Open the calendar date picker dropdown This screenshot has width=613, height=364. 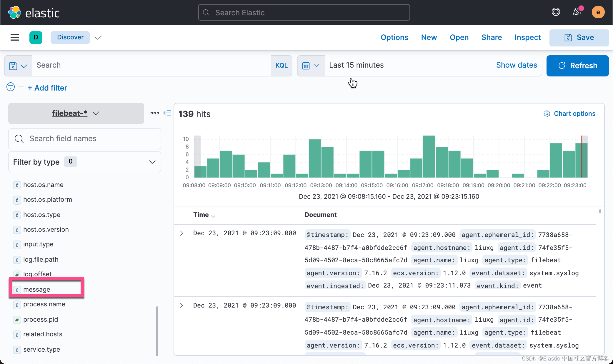[311, 65]
